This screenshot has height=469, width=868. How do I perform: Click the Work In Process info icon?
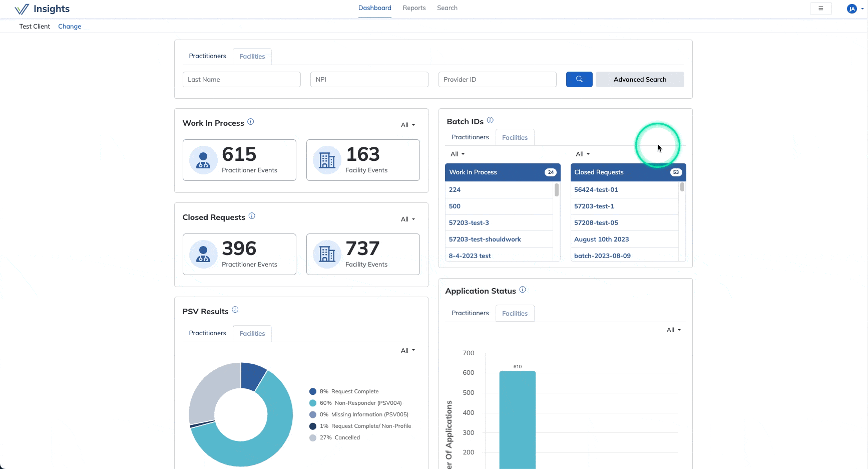251,122
